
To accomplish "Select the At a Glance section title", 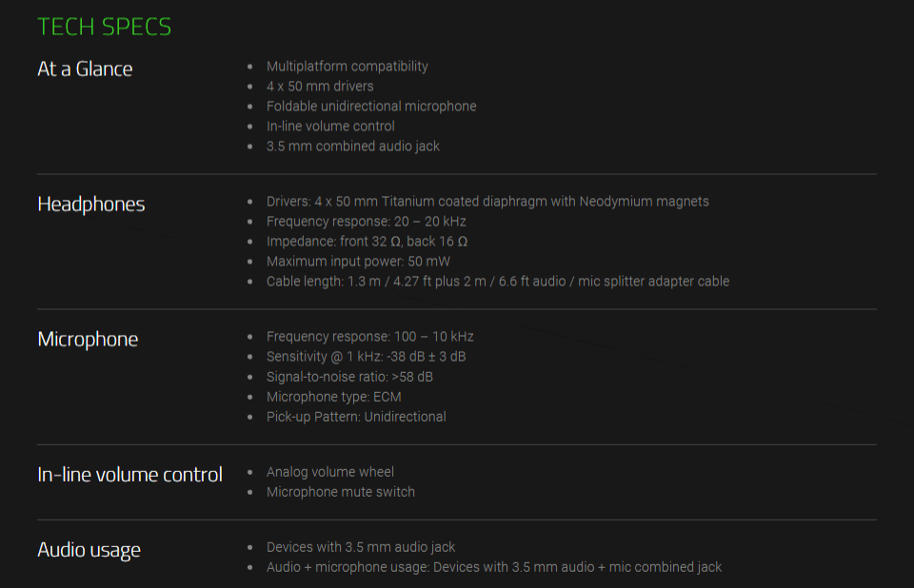I will 85,69.
